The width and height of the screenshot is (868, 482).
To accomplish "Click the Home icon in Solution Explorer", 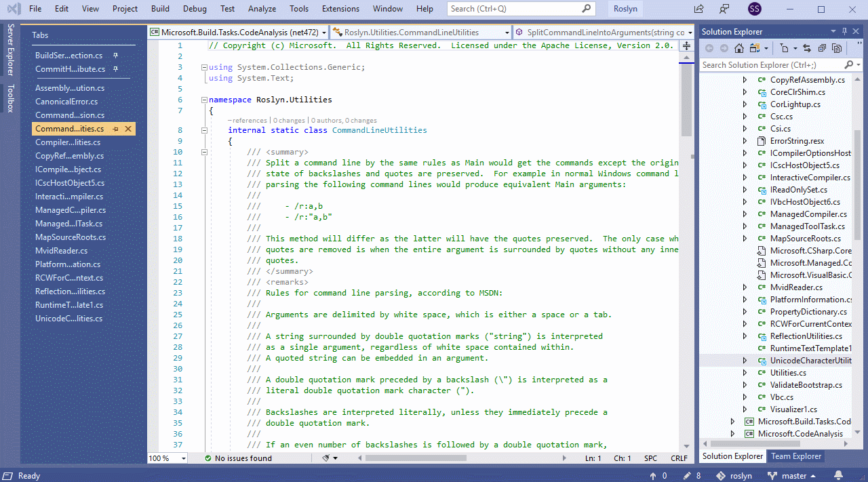I will coord(739,48).
